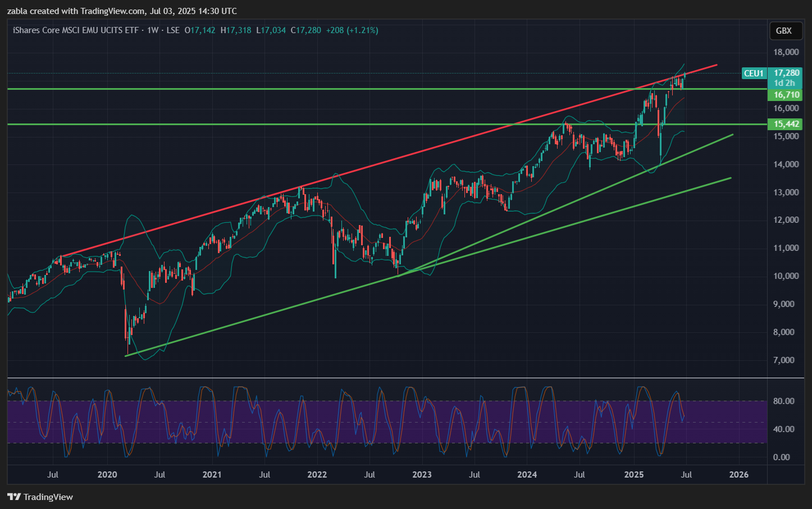Viewport: 812px width, 509px height.
Task: Select the 16,710 green price label
Action: (x=786, y=95)
